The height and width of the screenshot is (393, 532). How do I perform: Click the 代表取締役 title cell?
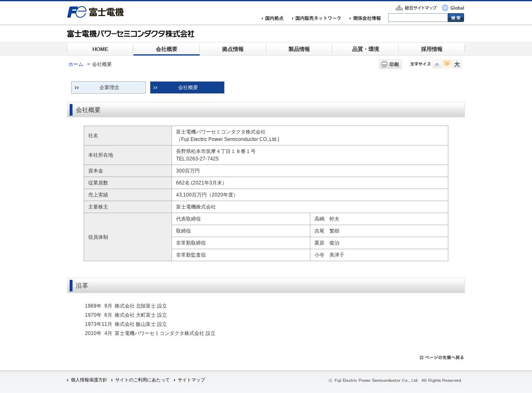(x=241, y=219)
